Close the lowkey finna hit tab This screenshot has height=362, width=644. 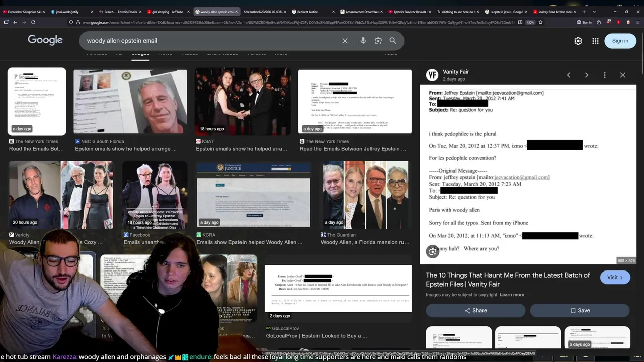pos(575,11)
